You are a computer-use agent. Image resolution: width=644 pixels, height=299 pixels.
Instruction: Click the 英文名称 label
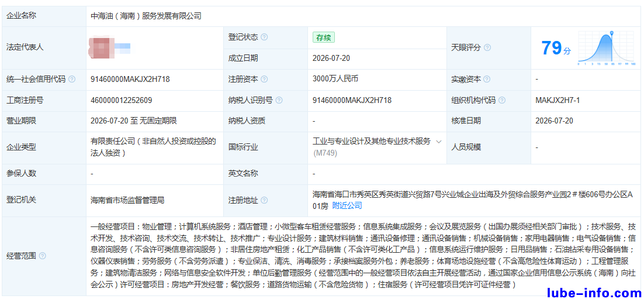pos(243,174)
